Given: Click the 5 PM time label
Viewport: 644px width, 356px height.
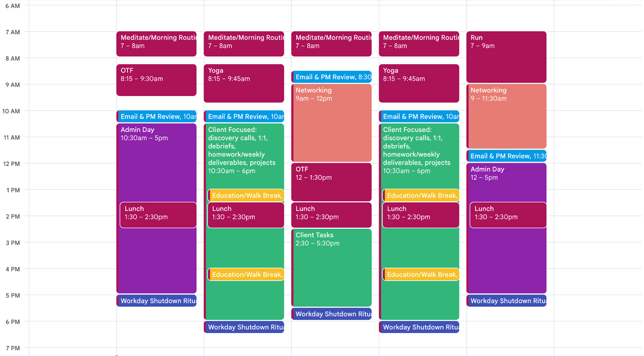Looking at the screenshot, I should pyautogui.click(x=13, y=296).
